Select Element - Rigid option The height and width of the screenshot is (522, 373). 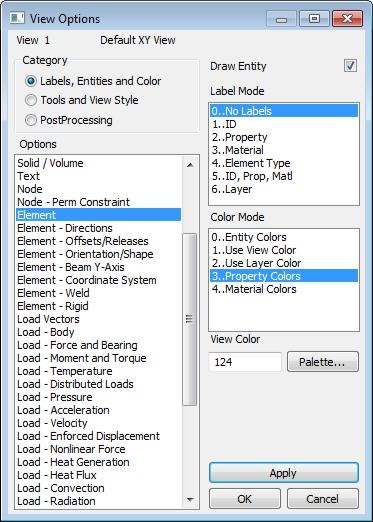pos(99,306)
